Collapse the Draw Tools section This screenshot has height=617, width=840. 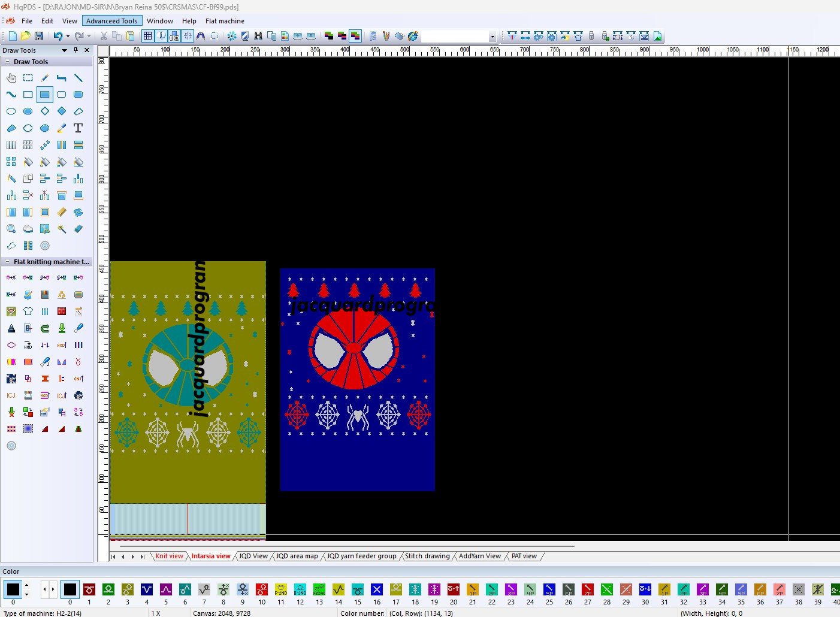click(x=7, y=62)
